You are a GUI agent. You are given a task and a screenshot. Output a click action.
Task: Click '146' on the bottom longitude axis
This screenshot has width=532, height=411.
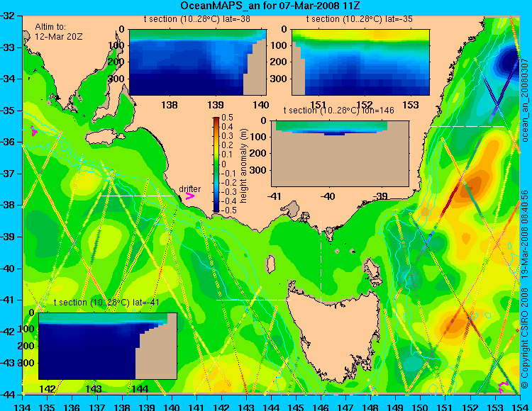(321, 407)
